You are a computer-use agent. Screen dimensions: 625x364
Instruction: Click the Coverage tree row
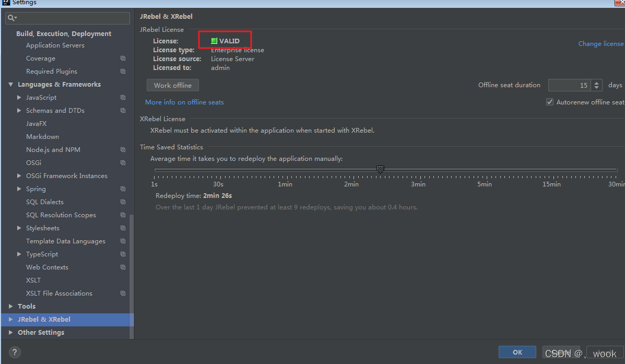coord(67,58)
